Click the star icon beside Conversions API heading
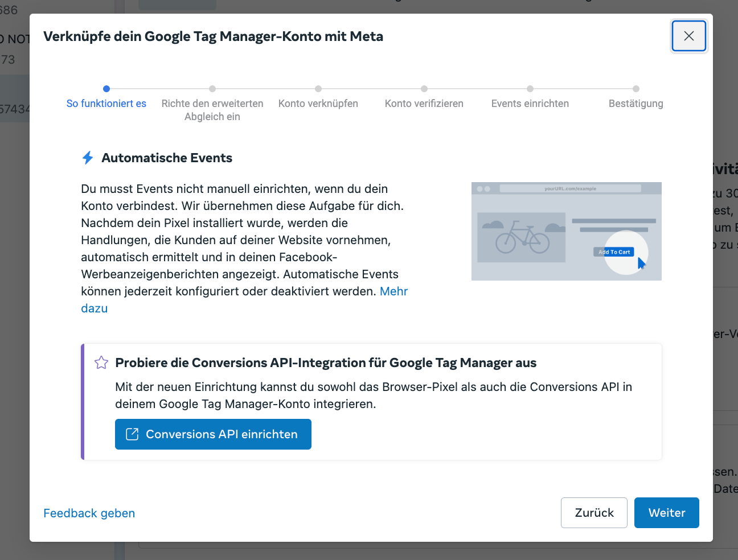 click(101, 363)
